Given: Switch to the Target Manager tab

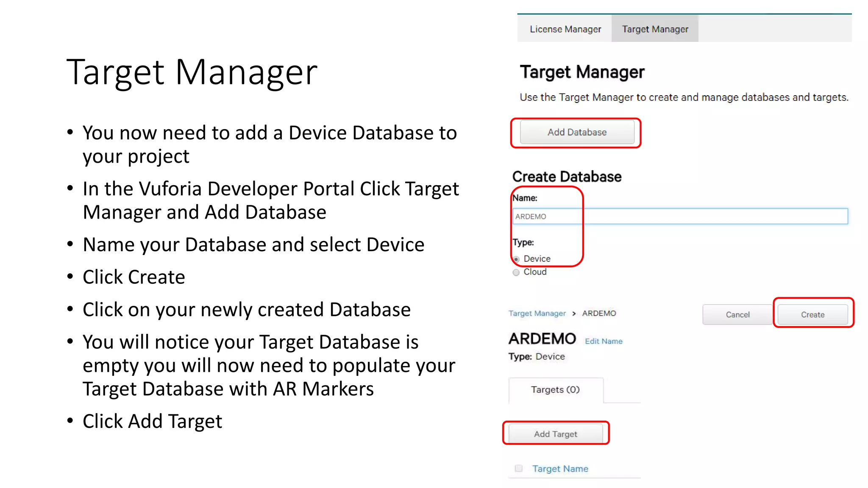Looking at the screenshot, I should point(655,29).
